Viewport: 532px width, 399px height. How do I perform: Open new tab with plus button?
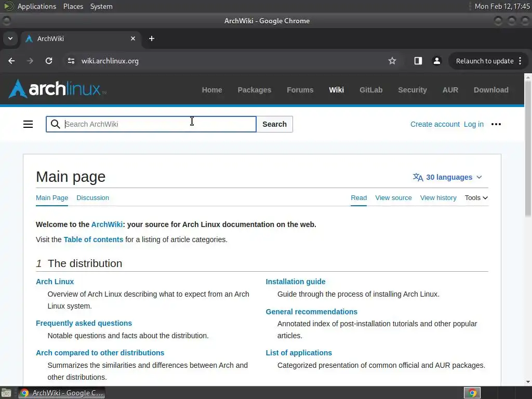click(x=152, y=38)
